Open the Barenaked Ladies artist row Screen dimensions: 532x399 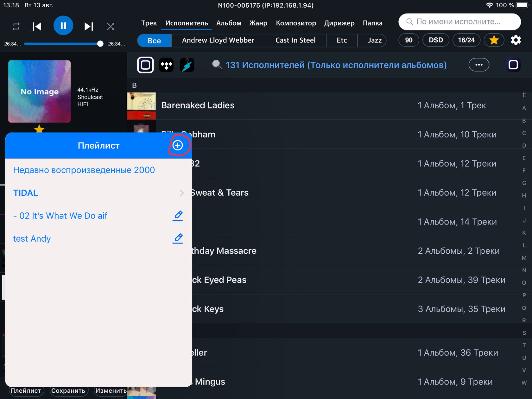pyautogui.click(x=323, y=105)
